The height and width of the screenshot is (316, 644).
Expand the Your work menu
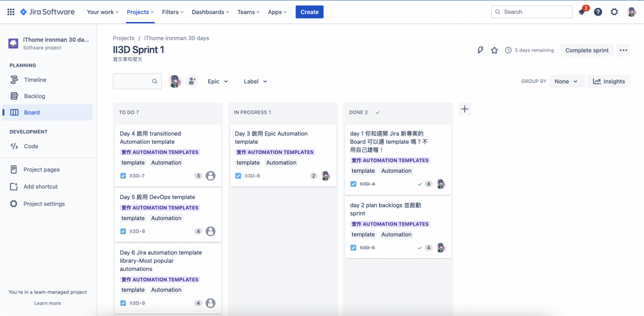click(x=103, y=12)
